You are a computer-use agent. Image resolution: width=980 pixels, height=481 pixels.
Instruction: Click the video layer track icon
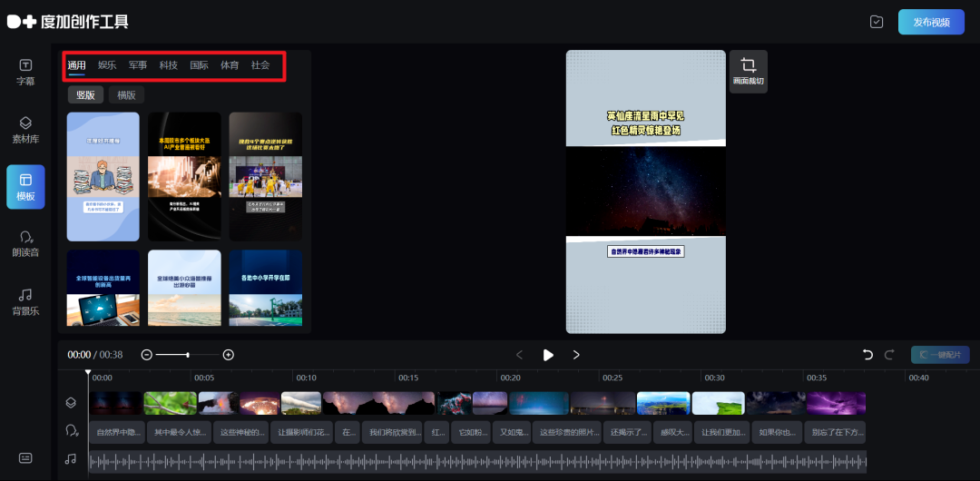pyautogui.click(x=71, y=403)
